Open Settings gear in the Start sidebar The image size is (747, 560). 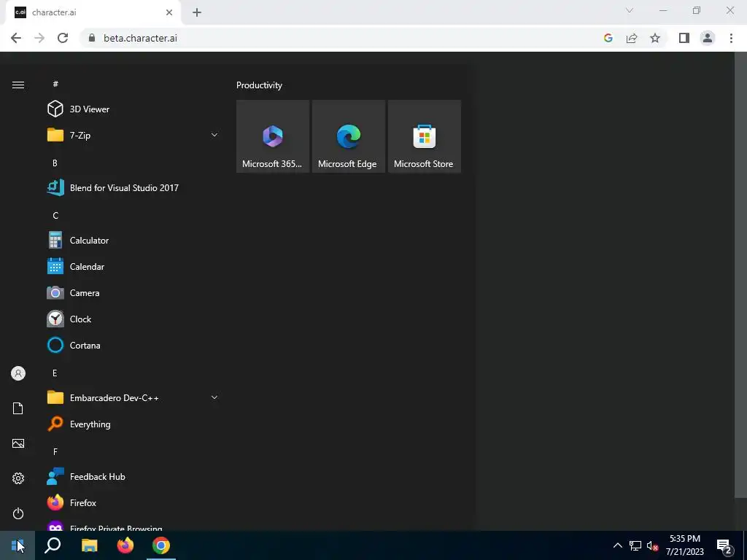click(x=18, y=478)
